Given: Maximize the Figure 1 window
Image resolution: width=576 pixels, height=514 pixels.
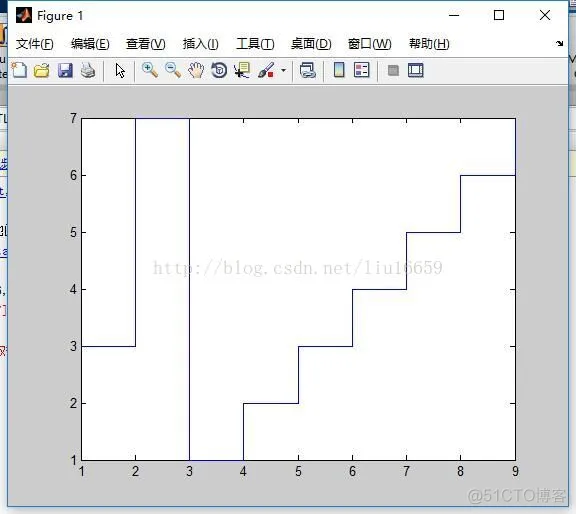Looking at the screenshot, I should [x=499, y=15].
